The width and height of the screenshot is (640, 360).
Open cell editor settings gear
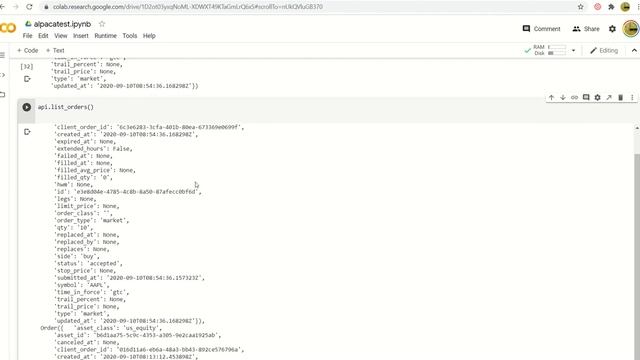pyautogui.click(x=598, y=98)
